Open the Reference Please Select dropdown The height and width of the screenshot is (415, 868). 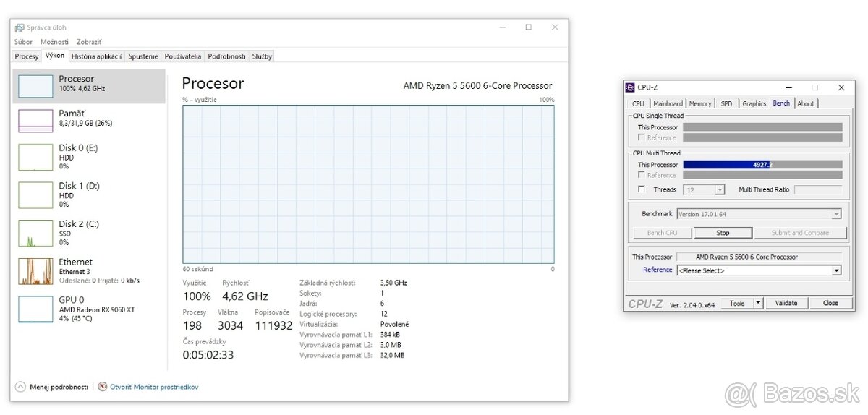coord(759,270)
